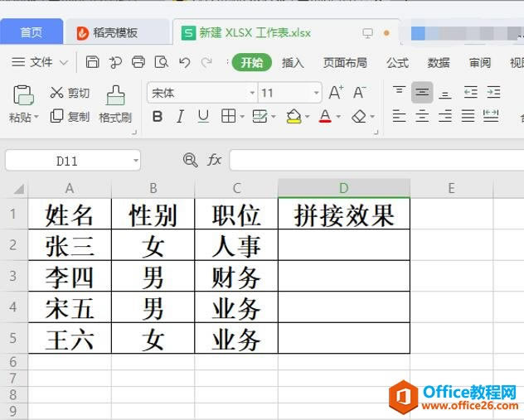
Task: Switch to the 数据 Data tab
Action: click(x=439, y=62)
